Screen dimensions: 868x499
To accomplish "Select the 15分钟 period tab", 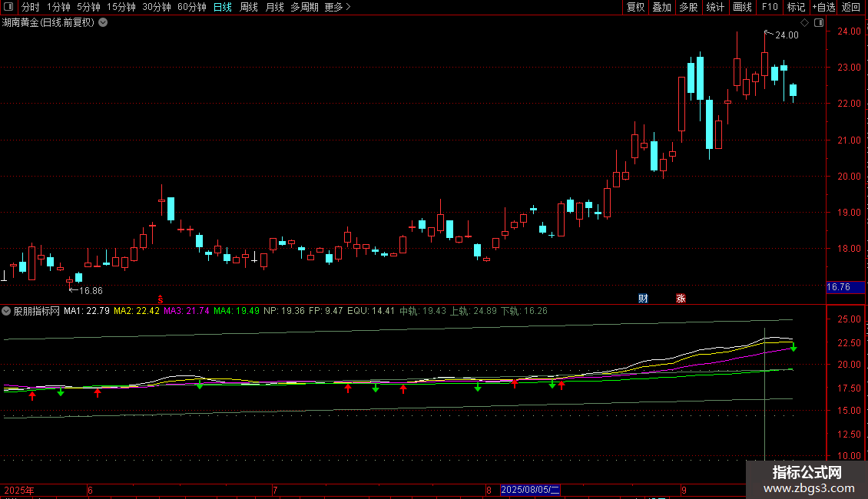I will pos(121,7).
